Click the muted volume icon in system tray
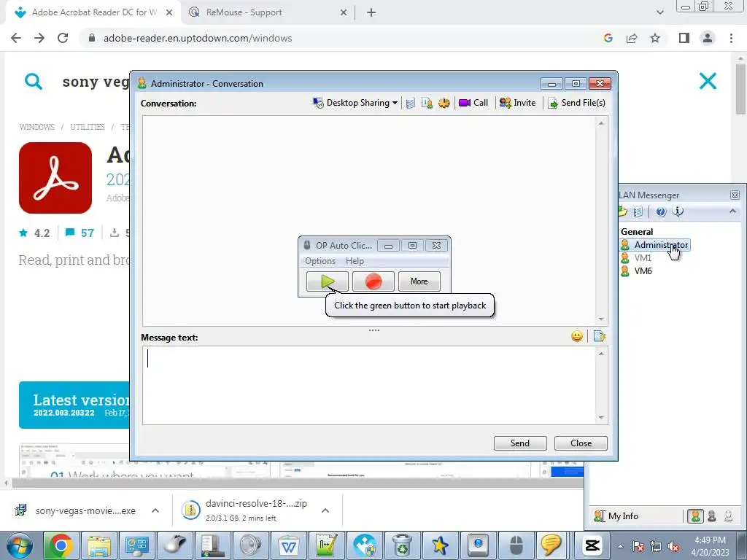Viewport: 747px width, 560px height. point(673,546)
